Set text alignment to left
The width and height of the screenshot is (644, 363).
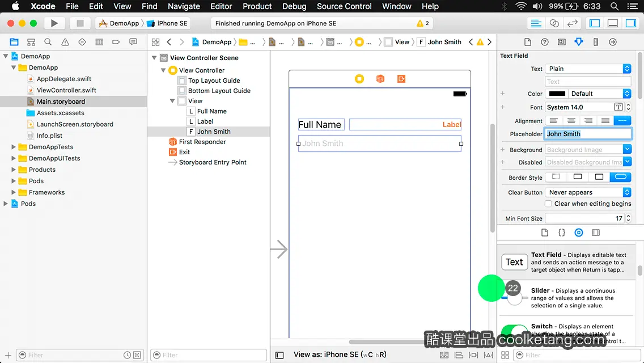(x=554, y=120)
